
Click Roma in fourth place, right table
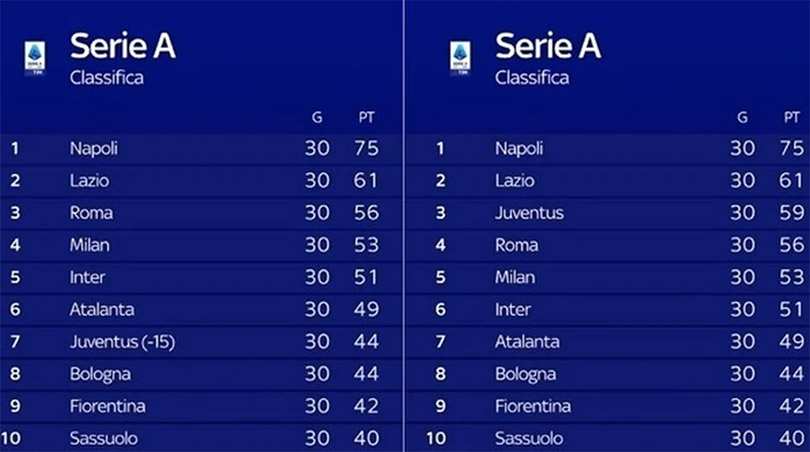(516, 245)
